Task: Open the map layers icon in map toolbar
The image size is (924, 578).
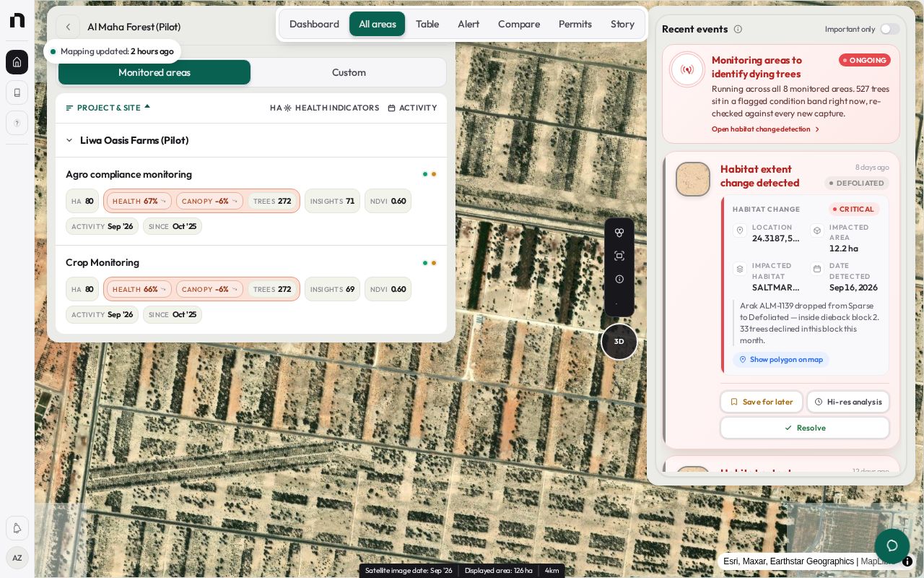Action: coord(619,233)
